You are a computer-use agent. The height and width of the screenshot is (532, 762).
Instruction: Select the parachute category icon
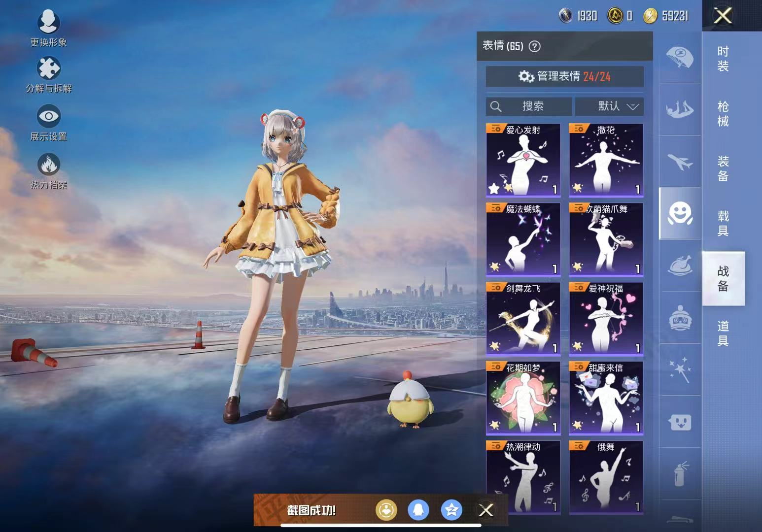[x=680, y=57]
